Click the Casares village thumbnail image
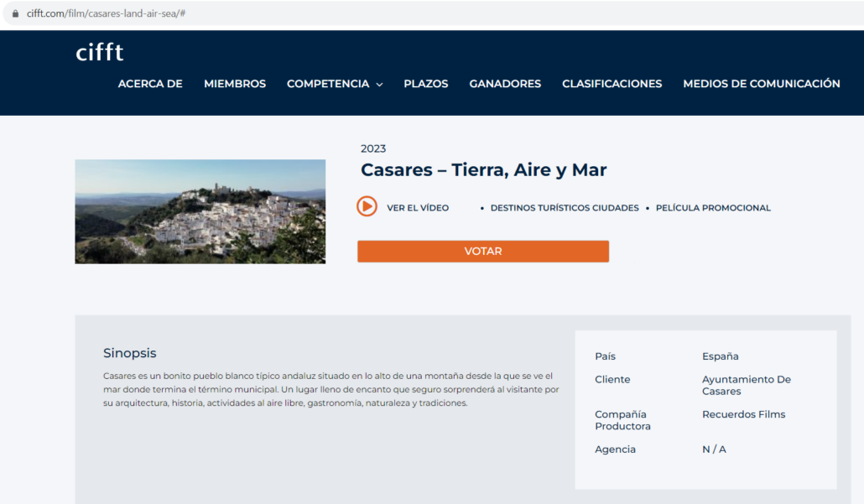Viewport: 864px width, 504px height. [200, 211]
